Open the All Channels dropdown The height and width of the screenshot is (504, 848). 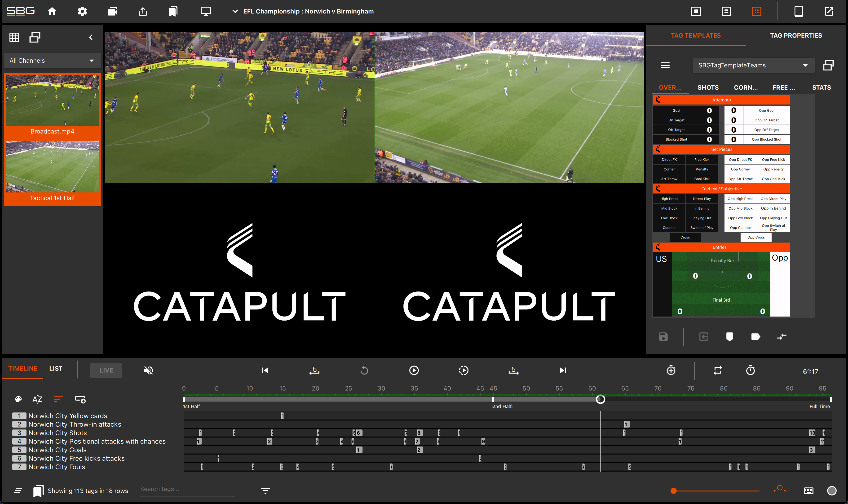pos(52,61)
